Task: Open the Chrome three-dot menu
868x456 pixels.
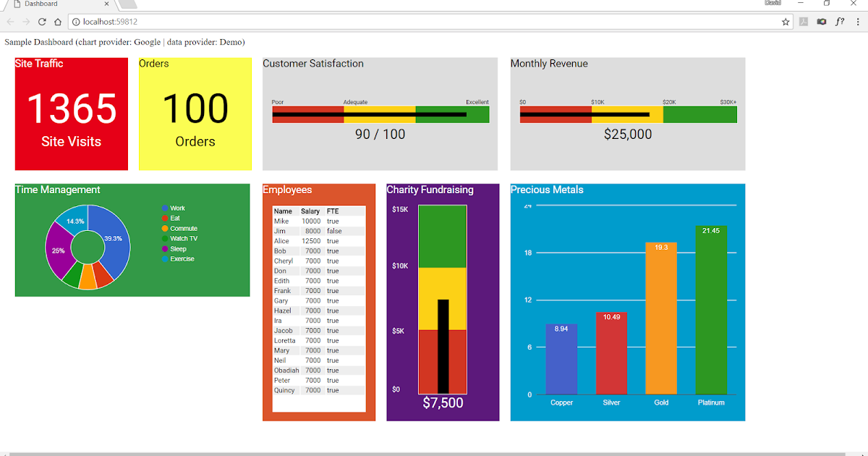Action: click(x=858, y=22)
